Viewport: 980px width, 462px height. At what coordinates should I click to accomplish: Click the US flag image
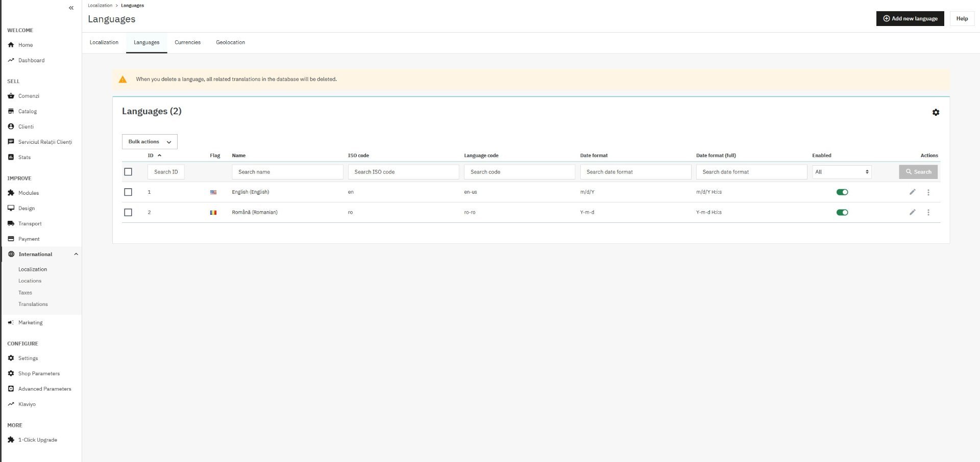coord(213,192)
